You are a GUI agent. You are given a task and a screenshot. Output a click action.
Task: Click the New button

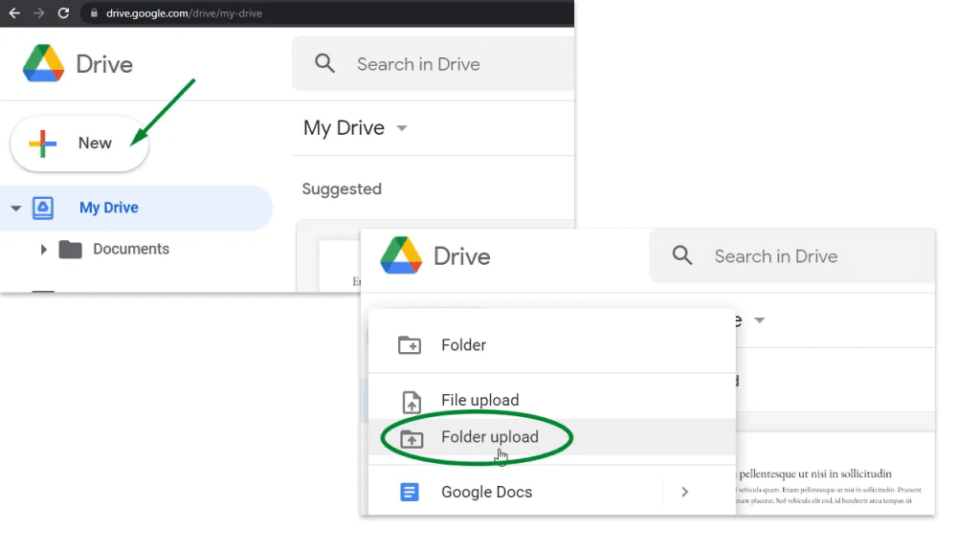click(79, 143)
